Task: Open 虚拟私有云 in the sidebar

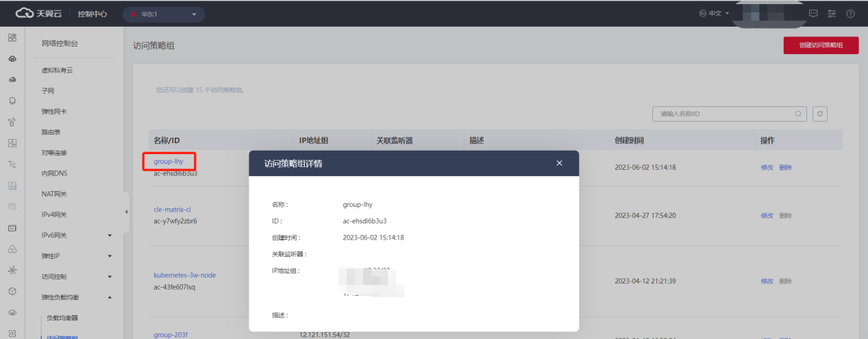Action: [57, 71]
